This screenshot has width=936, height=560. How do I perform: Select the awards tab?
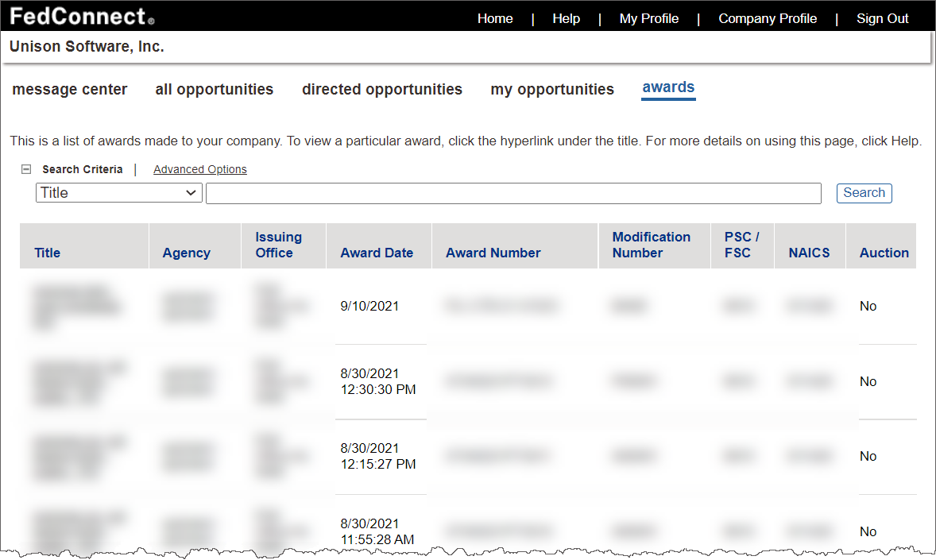(x=668, y=88)
